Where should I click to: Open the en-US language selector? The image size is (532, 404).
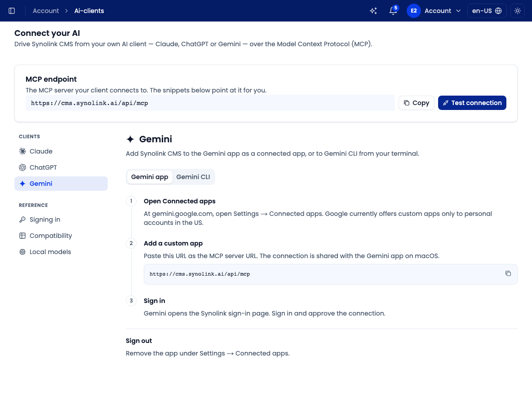(x=487, y=11)
